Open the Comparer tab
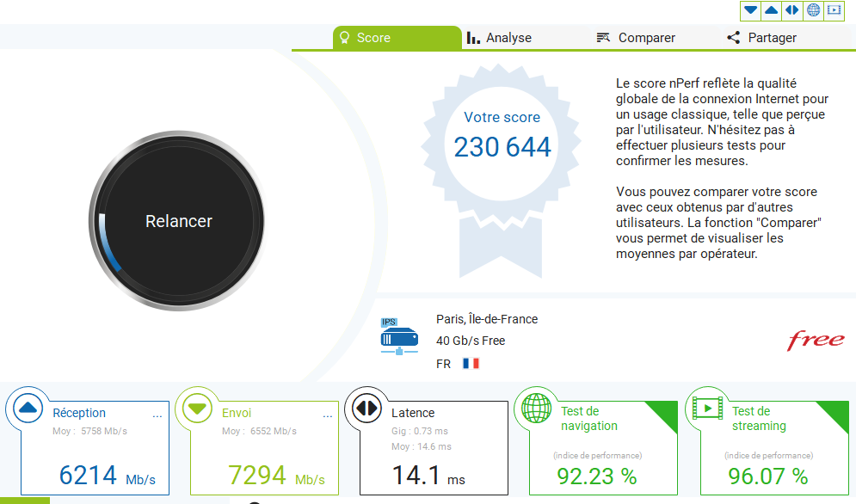 tap(636, 38)
